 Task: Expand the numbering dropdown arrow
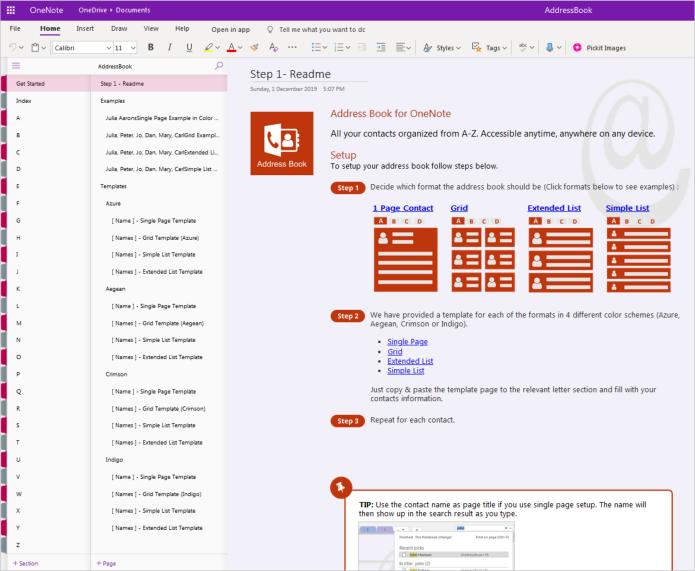(x=348, y=48)
